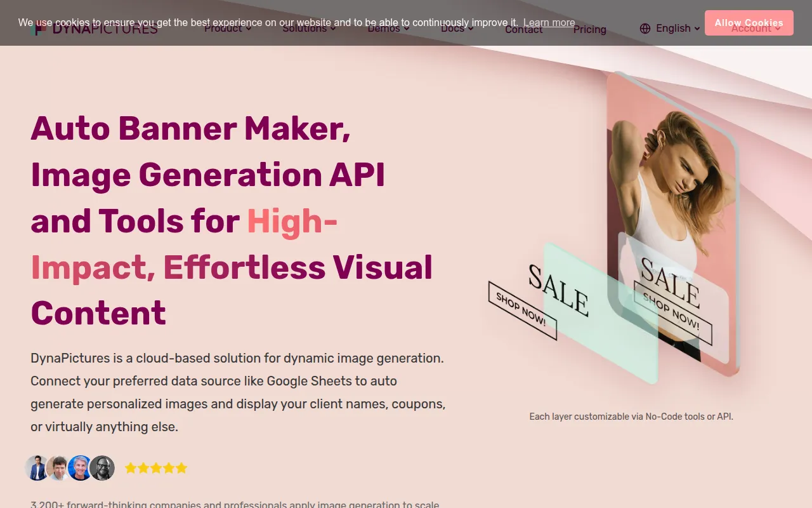Open the English language selector
The image size is (812, 508).
(x=670, y=28)
